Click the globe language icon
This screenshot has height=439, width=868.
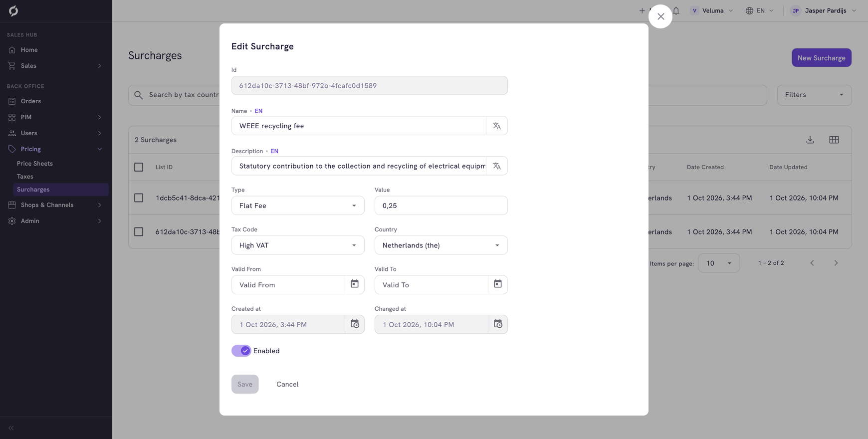[749, 10]
